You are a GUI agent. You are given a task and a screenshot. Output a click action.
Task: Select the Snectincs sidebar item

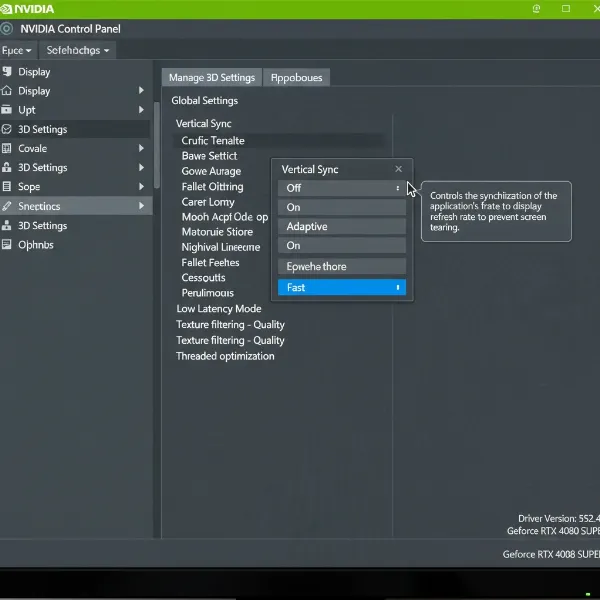[76, 206]
